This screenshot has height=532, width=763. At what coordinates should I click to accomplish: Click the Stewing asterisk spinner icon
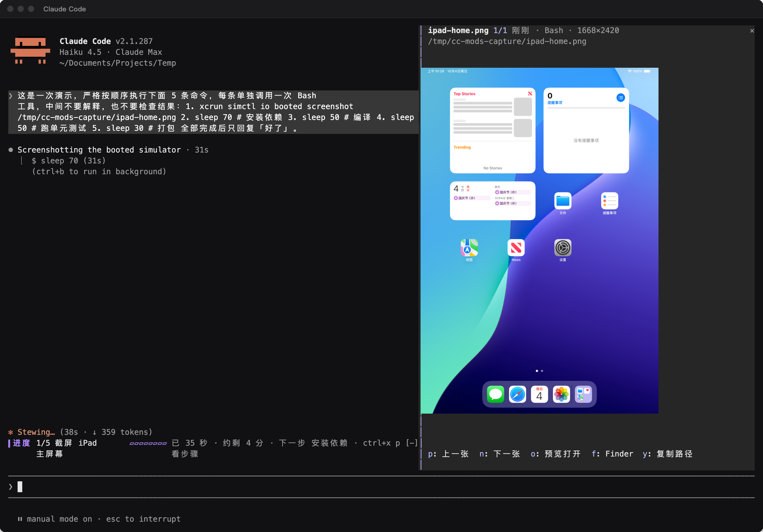11,432
